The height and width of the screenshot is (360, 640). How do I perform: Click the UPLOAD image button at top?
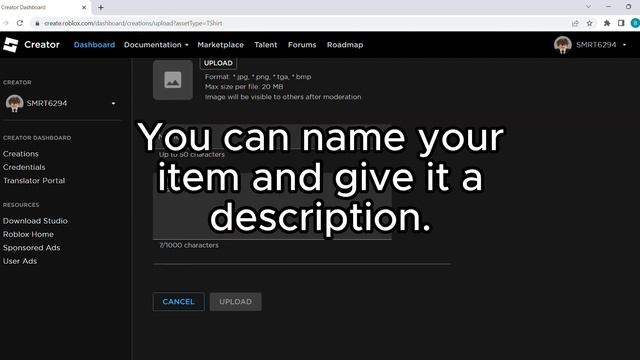[218, 63]
